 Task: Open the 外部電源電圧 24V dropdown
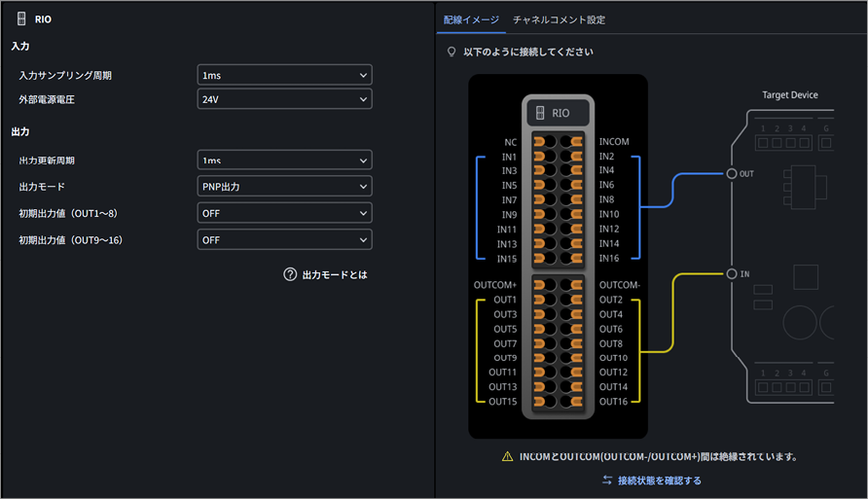(x=284, y=99)
